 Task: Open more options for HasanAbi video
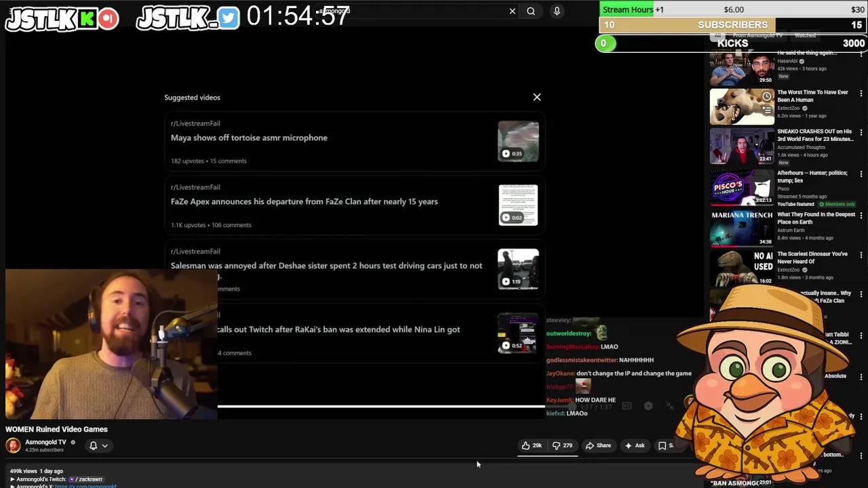(861, 54)
